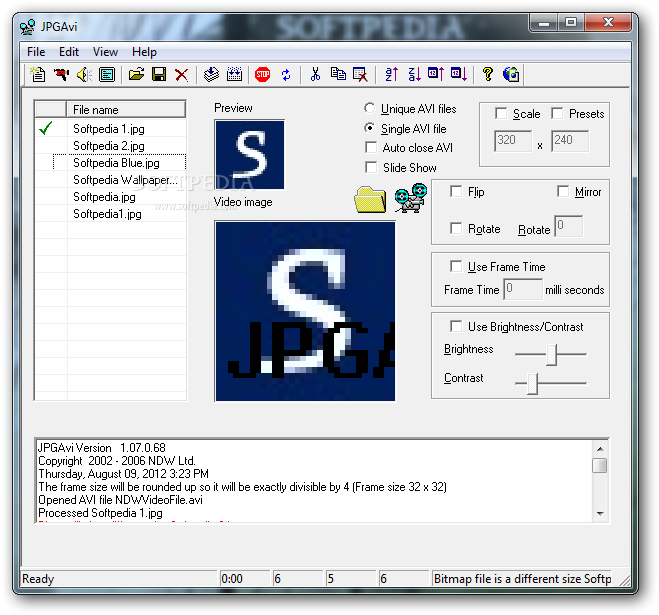The height and width of the screenshot is (615, 659).
Task: Toggle the Mirror checkbox
Action: pos(563,192)
